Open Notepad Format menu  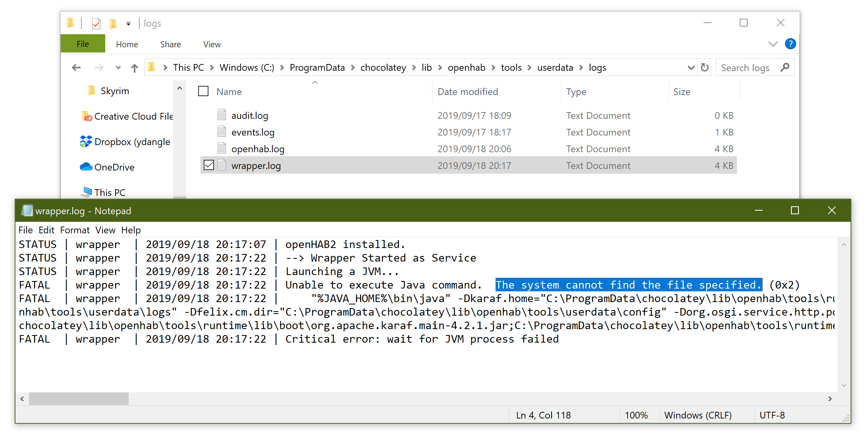(x=75, y=230)
